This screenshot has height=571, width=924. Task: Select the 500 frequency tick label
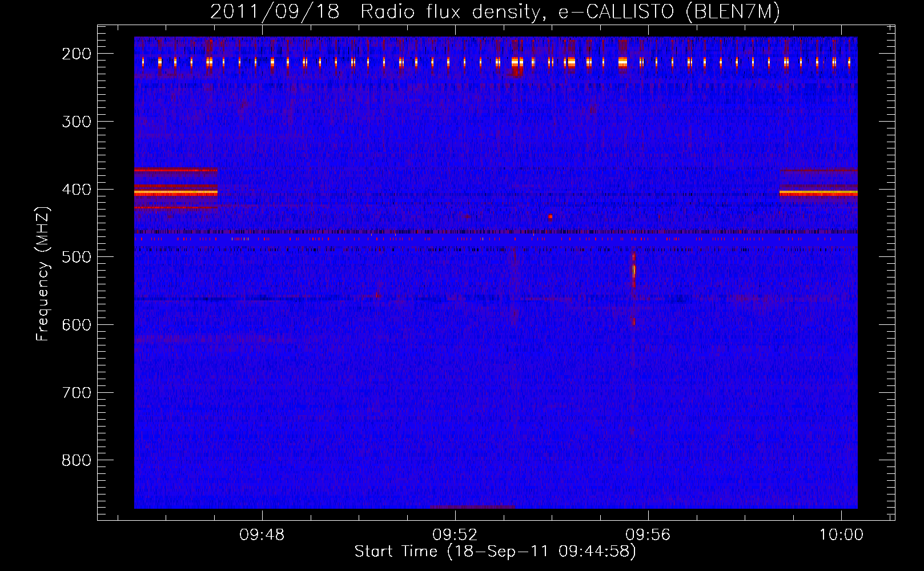pyautogui.click(x=76, y=257)
